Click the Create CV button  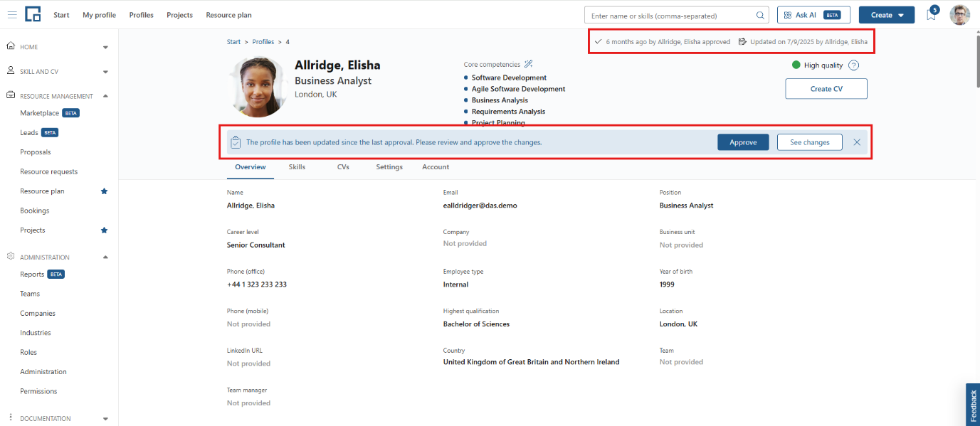point(826,89)
